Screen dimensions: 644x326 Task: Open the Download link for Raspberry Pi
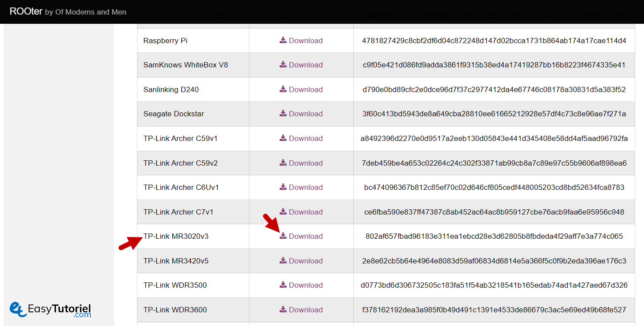[306, 41]
